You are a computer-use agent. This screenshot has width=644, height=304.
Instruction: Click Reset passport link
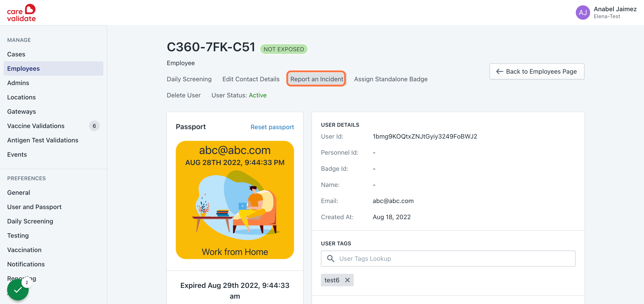(272, 127)
